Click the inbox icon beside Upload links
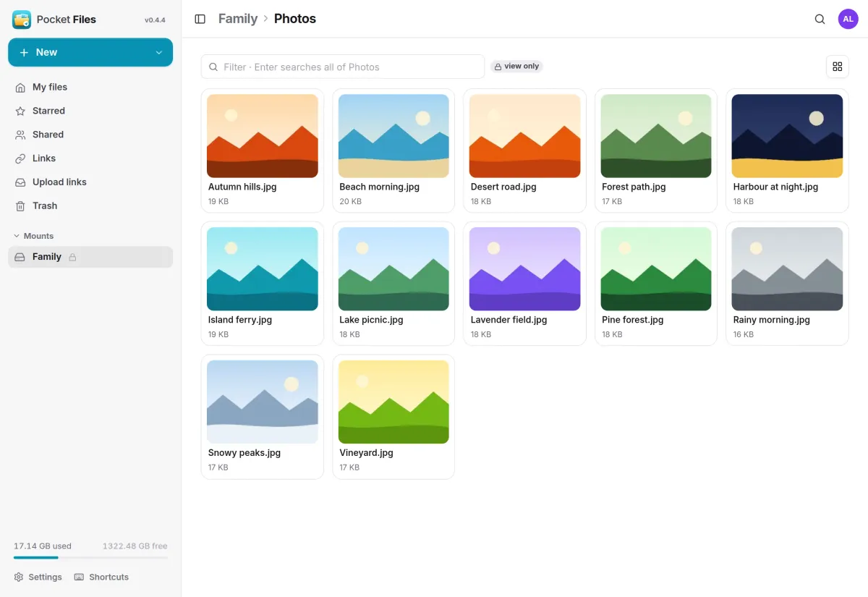This screenshot has height=597, width=868. (20, 182)
